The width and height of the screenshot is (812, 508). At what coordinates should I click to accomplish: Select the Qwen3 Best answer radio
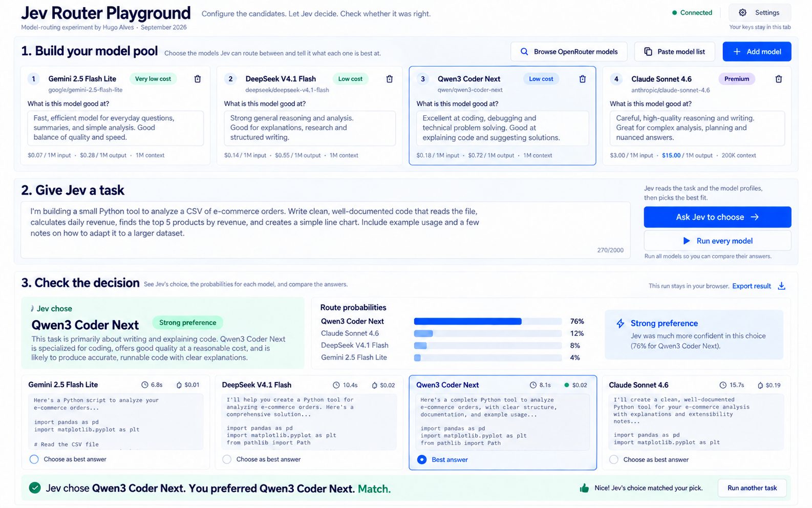pos(422,460)
